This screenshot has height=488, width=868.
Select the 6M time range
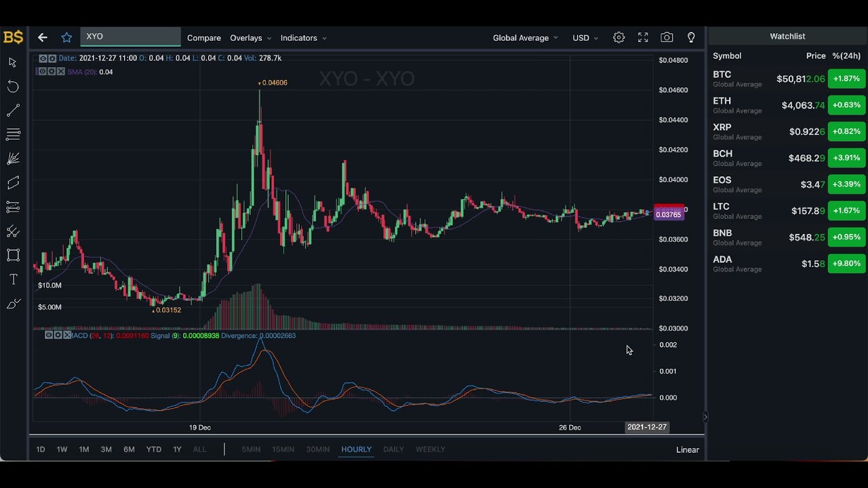coord(129,449)
